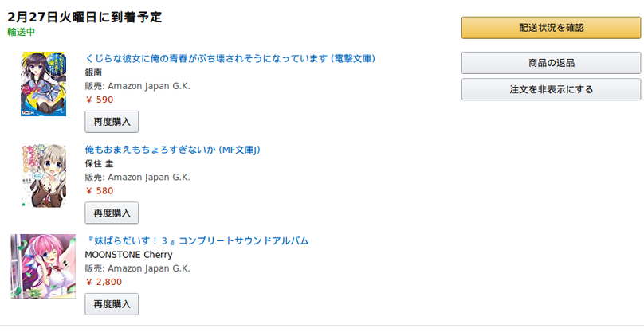
Task: Click the author name 銀南
Action: [93, 72]
